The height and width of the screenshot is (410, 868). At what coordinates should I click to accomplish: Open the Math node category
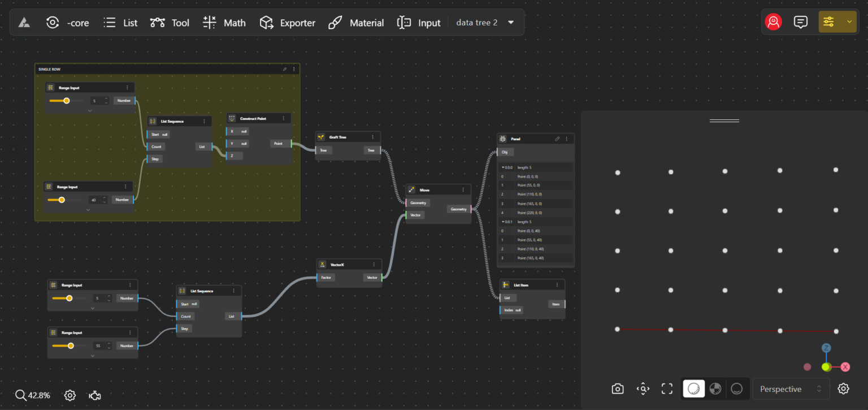(x=224, y=23)
